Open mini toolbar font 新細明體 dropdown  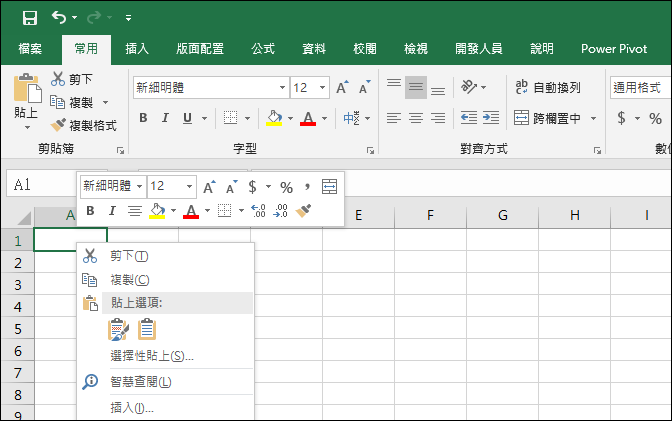click(139, 186)
